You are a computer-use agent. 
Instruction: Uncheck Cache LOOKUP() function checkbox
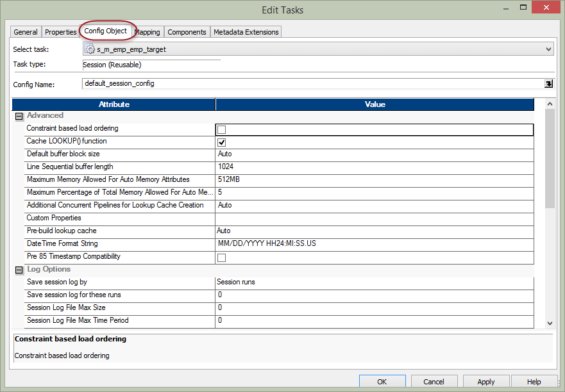click(222, 142)
